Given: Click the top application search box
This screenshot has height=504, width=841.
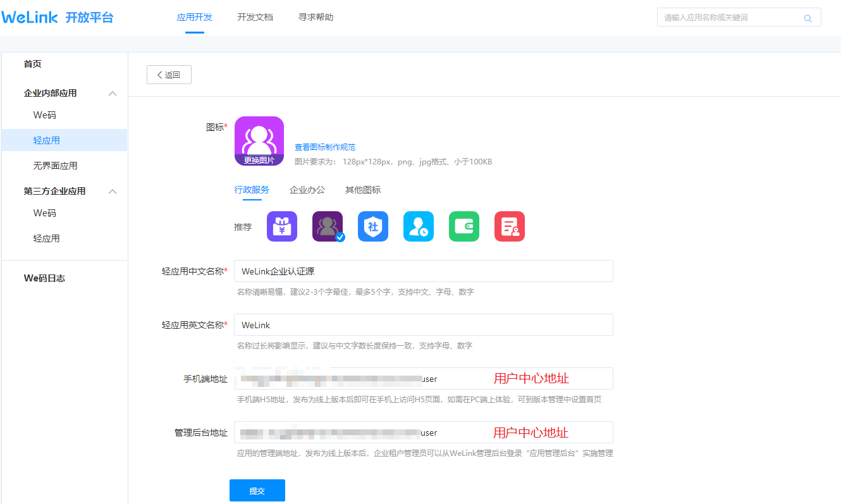Looking at the screenshot, I should pyautogui.click(x=739, y=18).
